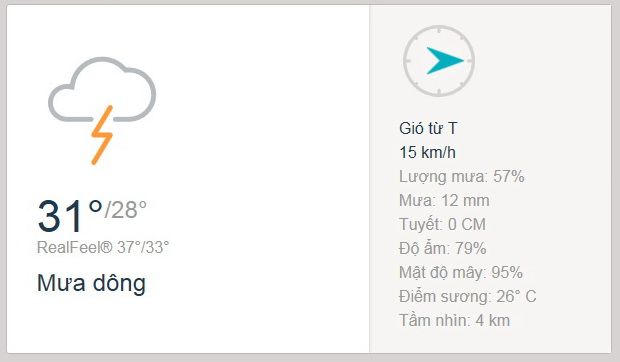Screen dimensions: 620x362
Task: Click the Mật độ mây: 95% line
Action: pos(461,272)
